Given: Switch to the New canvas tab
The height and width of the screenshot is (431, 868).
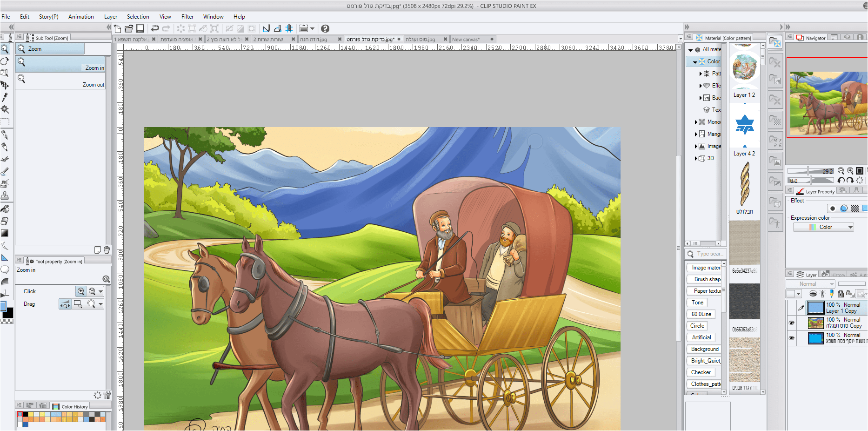Looking at the screenshot, I should (x=466, y=39).
